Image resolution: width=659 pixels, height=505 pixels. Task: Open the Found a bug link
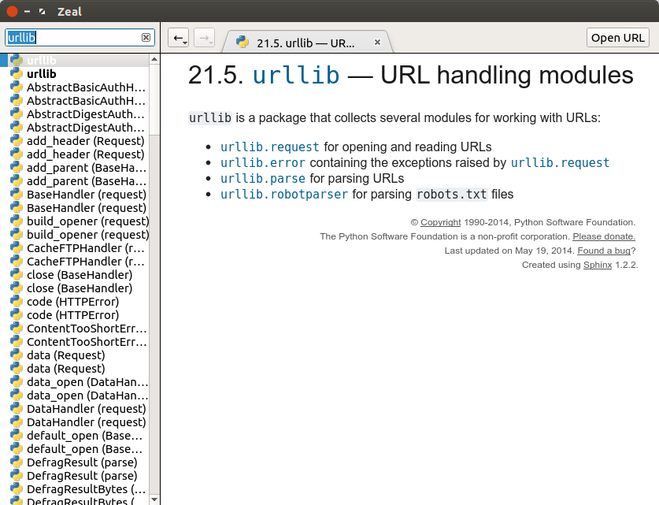point(603,251)
